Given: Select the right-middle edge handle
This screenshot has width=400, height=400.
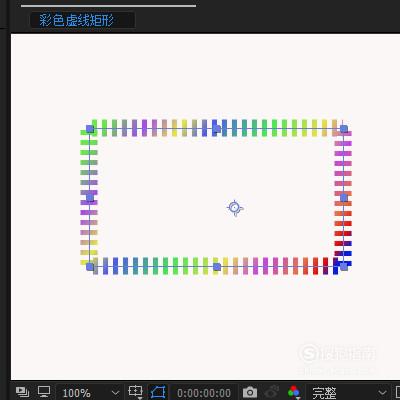Looking at the screenshot, I should pos(344,198).
